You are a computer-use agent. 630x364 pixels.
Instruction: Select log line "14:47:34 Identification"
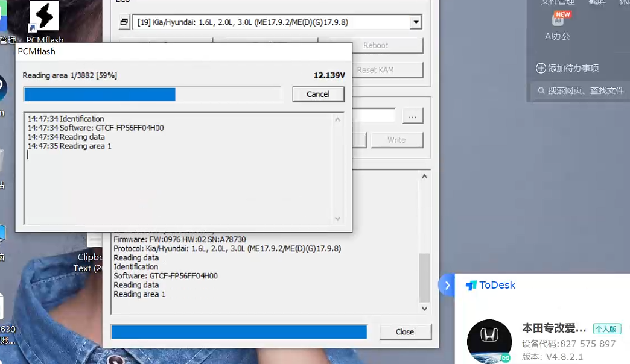66,119
